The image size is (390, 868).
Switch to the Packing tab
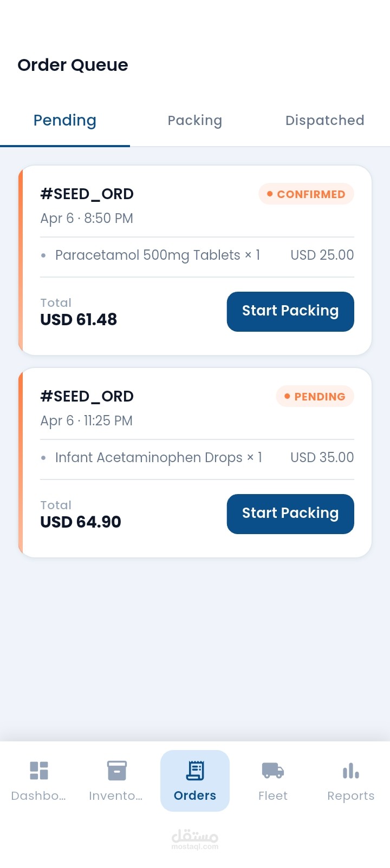[195, 120]
